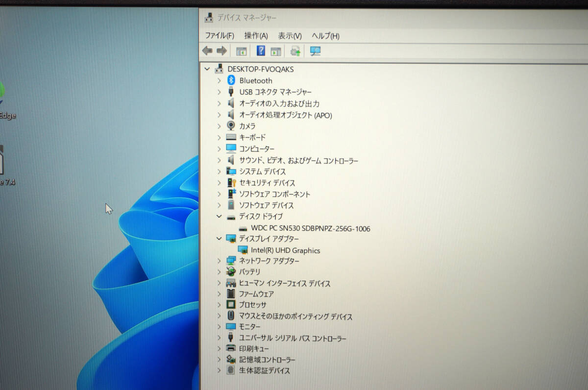Expand the オーディオの入力および出力 arrow
588x390 pixels.
pos(219,103)
